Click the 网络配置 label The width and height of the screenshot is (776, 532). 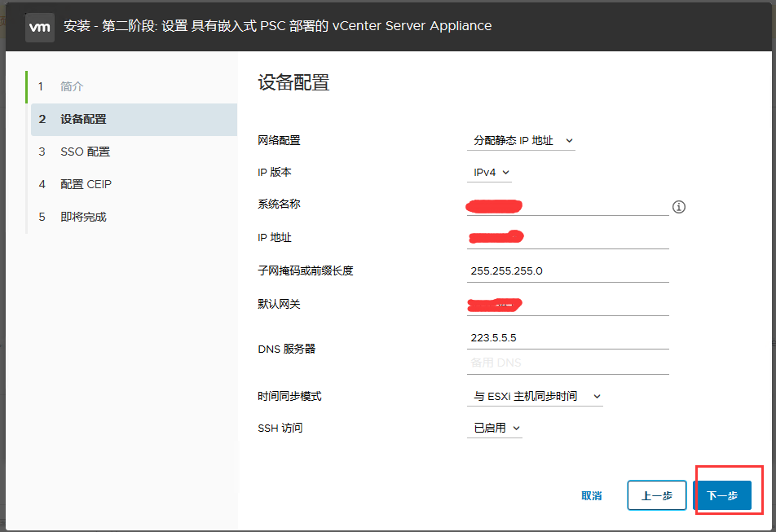click(279, 140)
